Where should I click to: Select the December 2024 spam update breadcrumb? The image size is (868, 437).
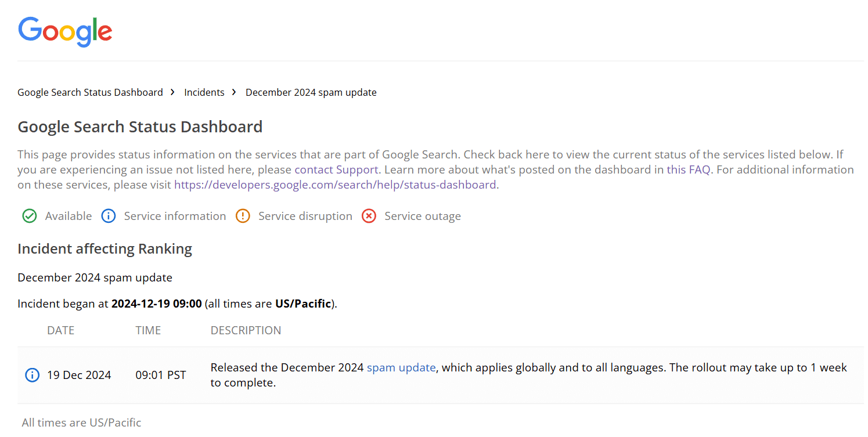[311, 92]
